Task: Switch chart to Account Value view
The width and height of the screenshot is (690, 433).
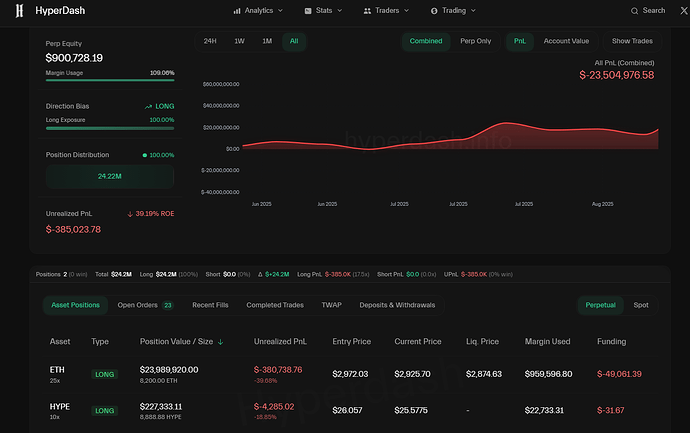Action: (566, 41)
